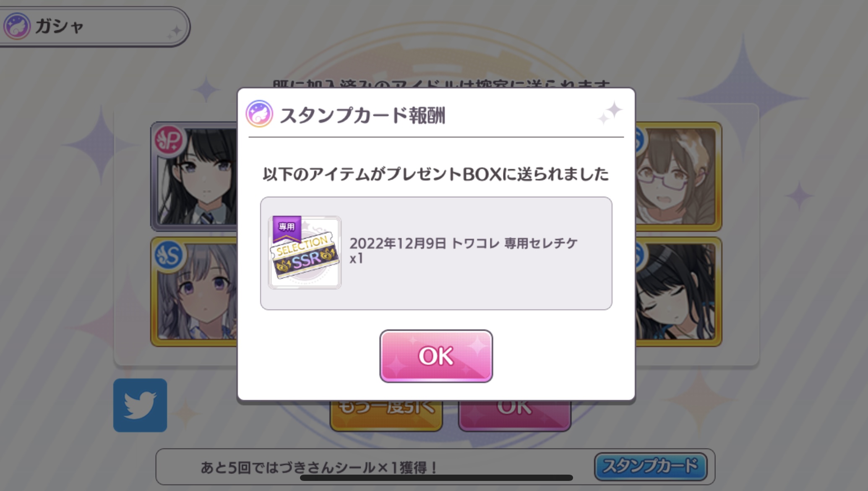Tap the ガシャ header winged icon
Viewport: 868px width, 491px height.
[x=17, y=26]
